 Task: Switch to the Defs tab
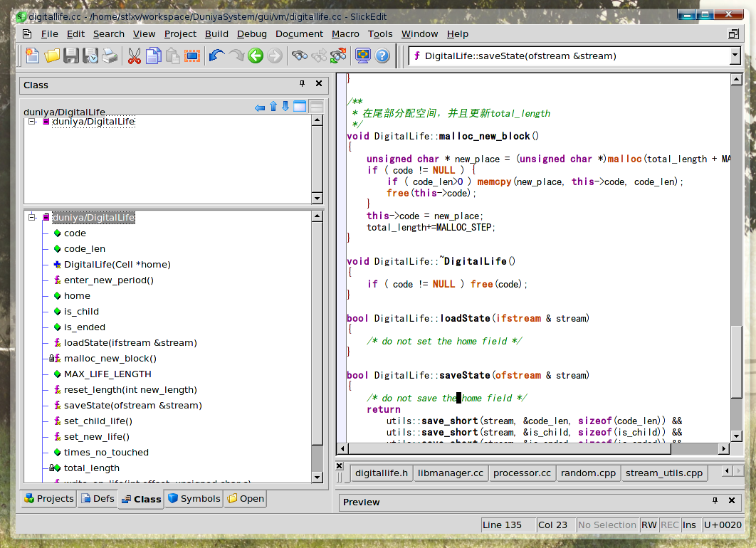tap(98, 498)
